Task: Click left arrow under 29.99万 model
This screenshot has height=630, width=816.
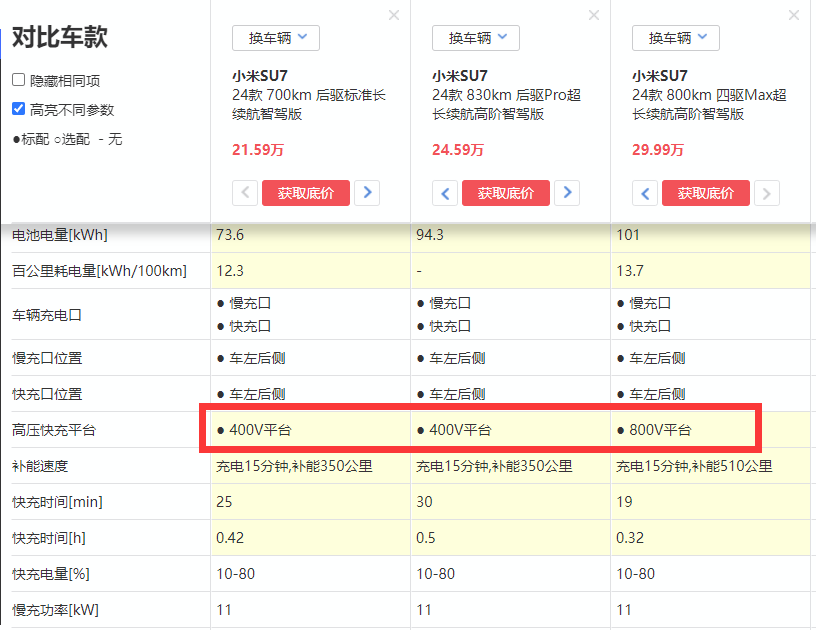Action: click(645, 193)
